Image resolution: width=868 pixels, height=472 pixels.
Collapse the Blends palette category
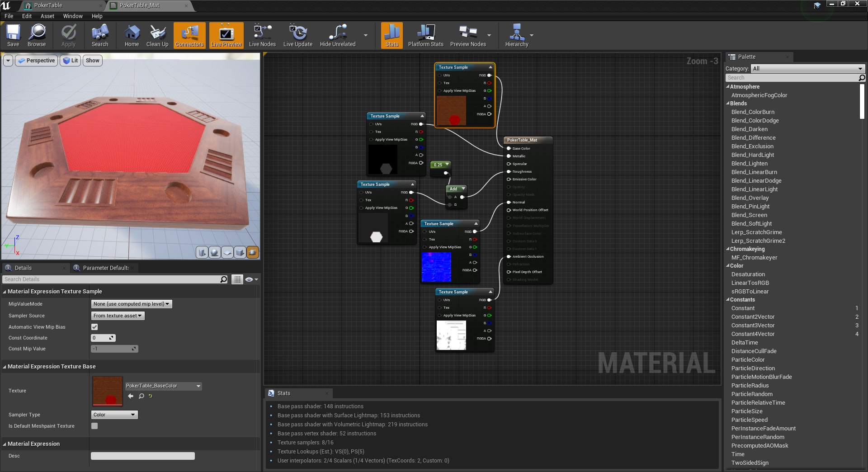[728, 104]
